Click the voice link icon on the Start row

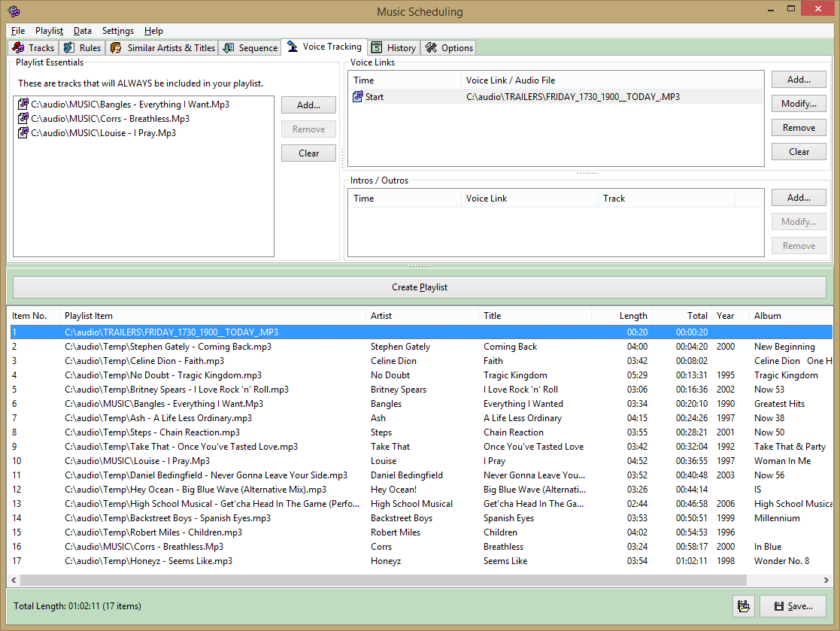pos(359,96)
